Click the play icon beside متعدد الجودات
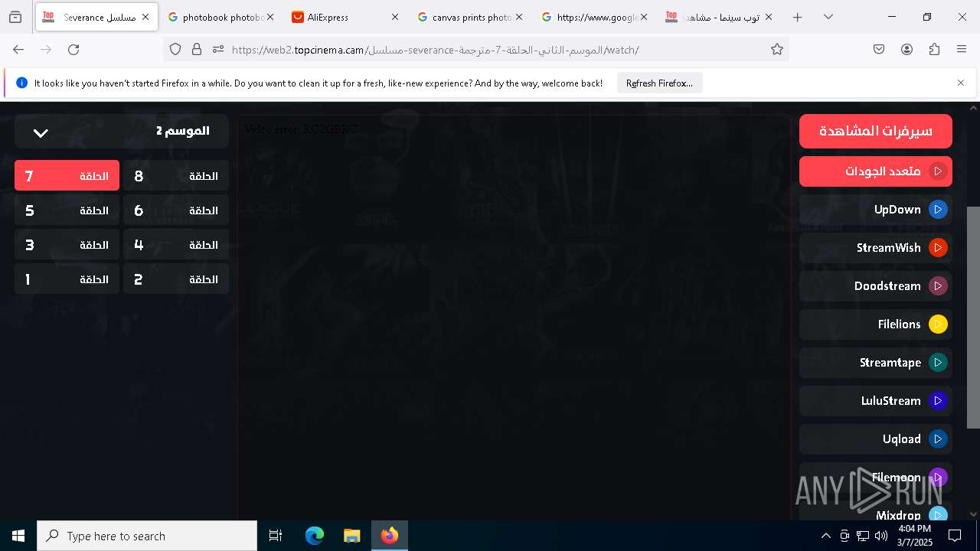980x551 pixels. (938, 171)
